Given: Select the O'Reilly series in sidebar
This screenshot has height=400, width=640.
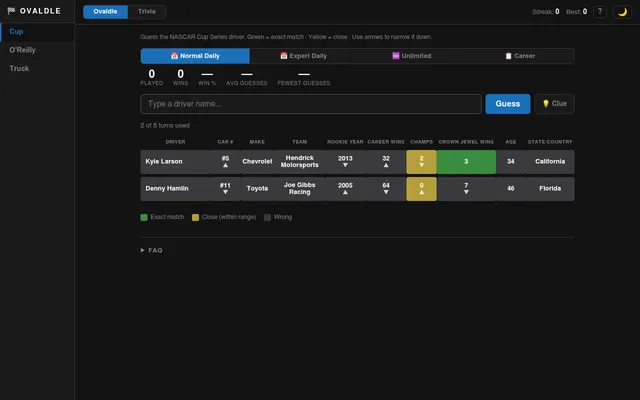Looking at the screenshot, I should click(x=37, y=50).
